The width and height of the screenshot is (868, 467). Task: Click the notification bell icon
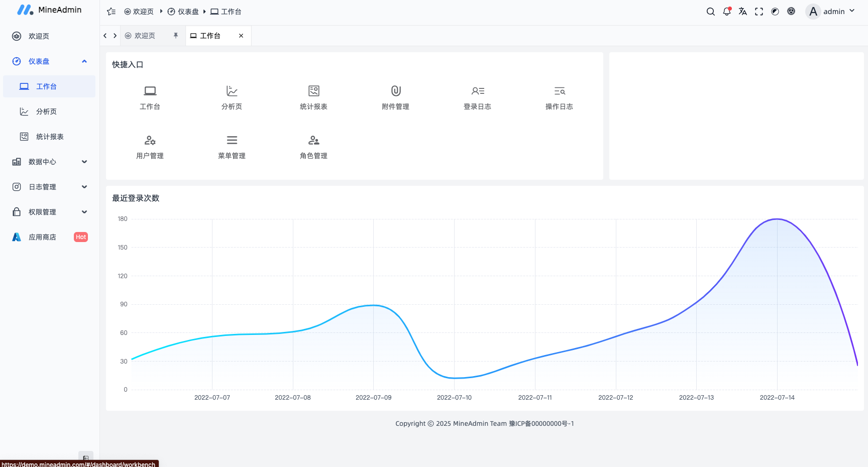point(726,11)
